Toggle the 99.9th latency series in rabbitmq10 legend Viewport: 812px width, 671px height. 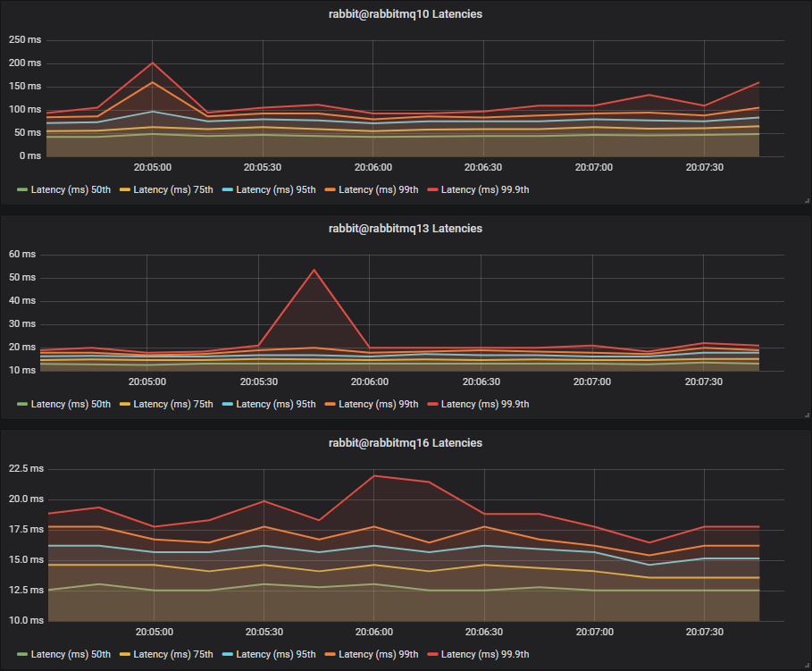tap(483, 189)
